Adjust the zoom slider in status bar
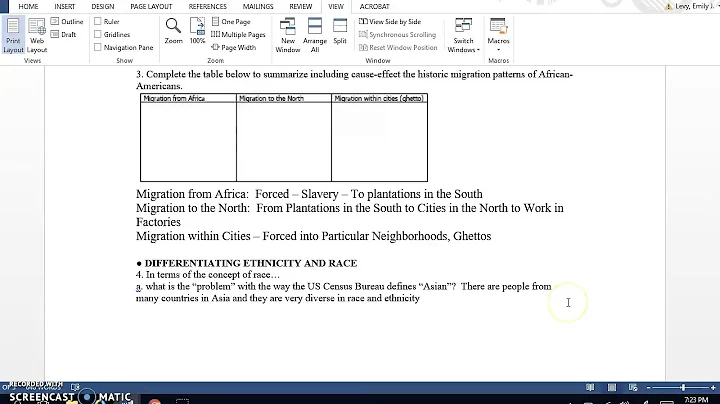 tap(683, 387)
